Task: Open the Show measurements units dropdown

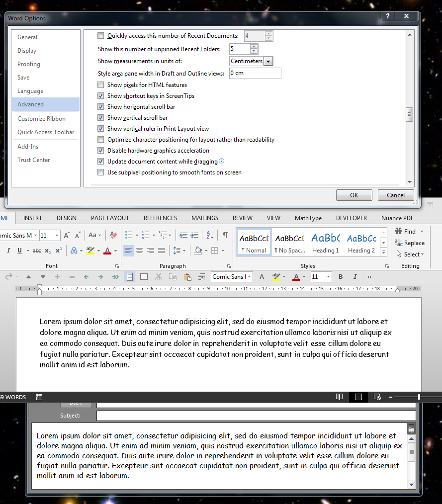Action: [268, 61]
